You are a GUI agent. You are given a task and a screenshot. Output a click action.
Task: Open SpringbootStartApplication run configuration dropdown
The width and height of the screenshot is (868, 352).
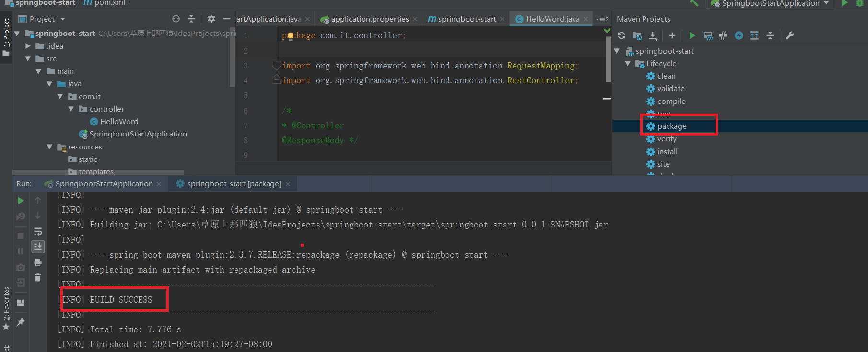770,3
